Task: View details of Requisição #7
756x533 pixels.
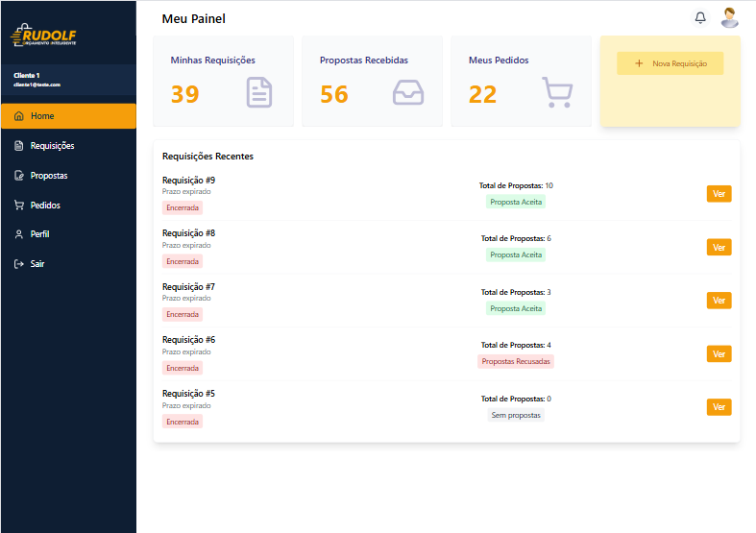Action: 719,301
